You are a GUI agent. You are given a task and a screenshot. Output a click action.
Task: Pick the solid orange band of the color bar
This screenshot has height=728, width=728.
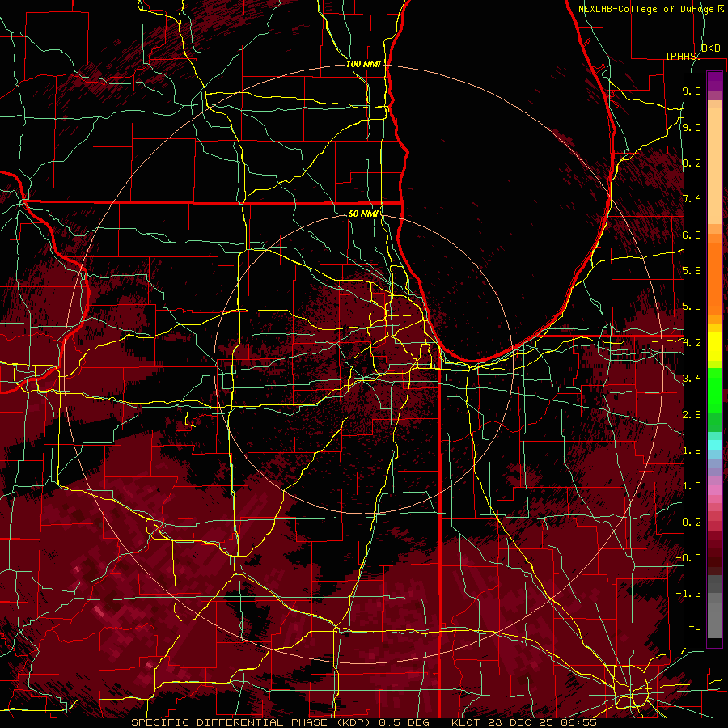coord(714,278)
